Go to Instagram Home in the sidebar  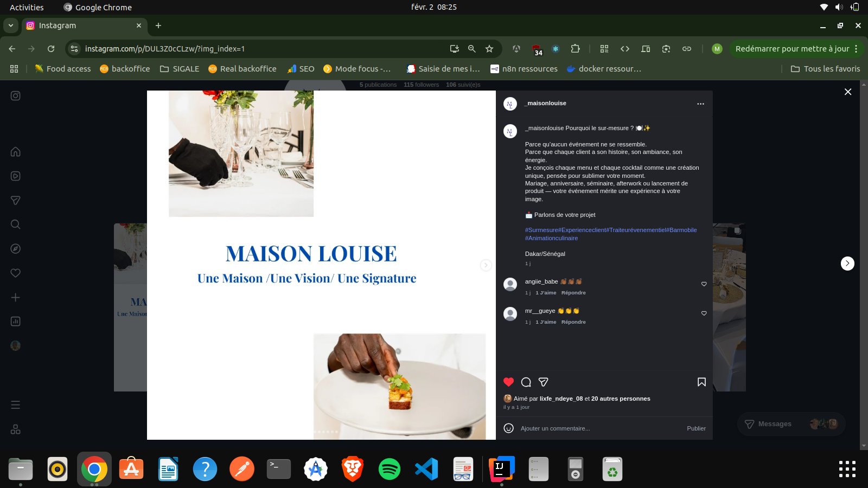coord(16,152)
